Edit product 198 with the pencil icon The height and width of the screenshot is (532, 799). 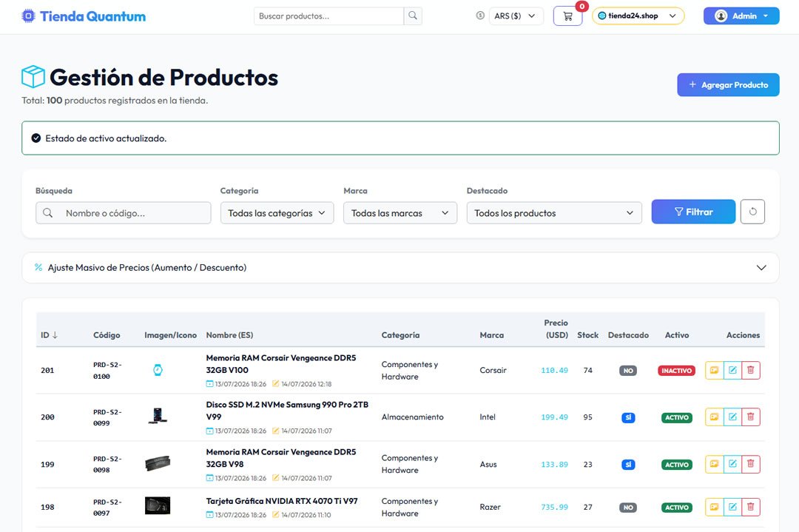point(732,507)
